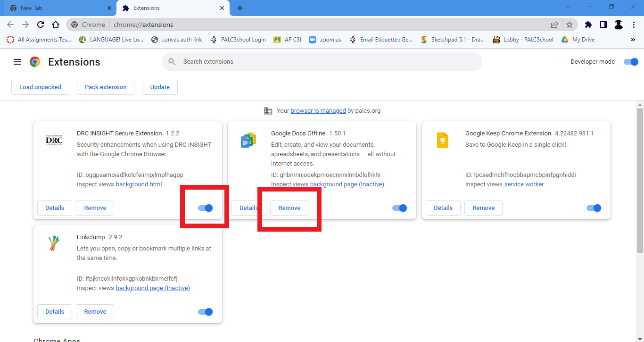Viewport: 644px width, 342px height.
Task: Disable Developer mode toggle
Action: click(x=630, y=62)
